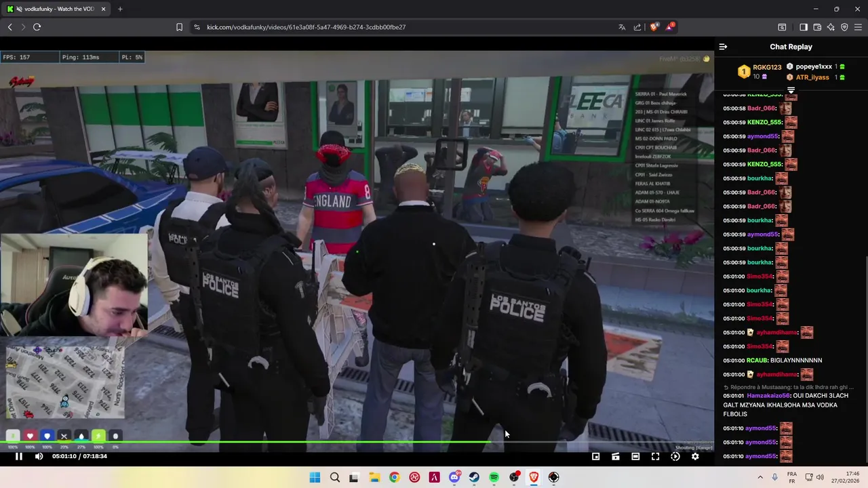The height and width of the screenshot is (488, 868).
Task: Open a new browser tab
Action: [120, 9]
